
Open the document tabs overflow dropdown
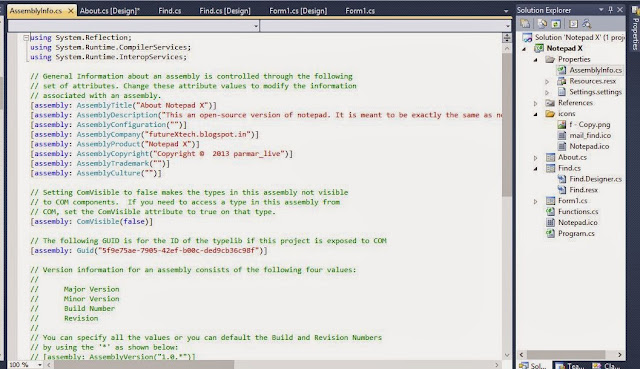506,11
